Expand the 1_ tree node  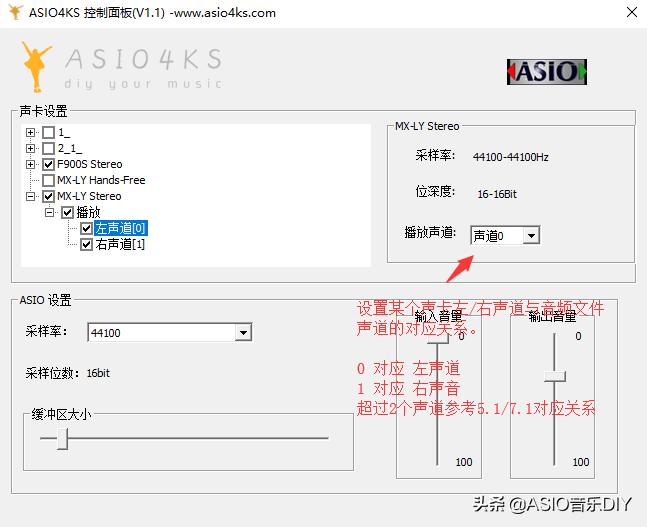(x=30, y=132)
